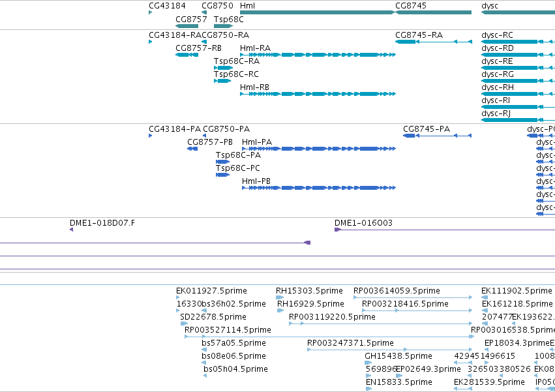Select the RP003614059.5prime EST label
Screen dimensions: 555x392
click(397, 291)
